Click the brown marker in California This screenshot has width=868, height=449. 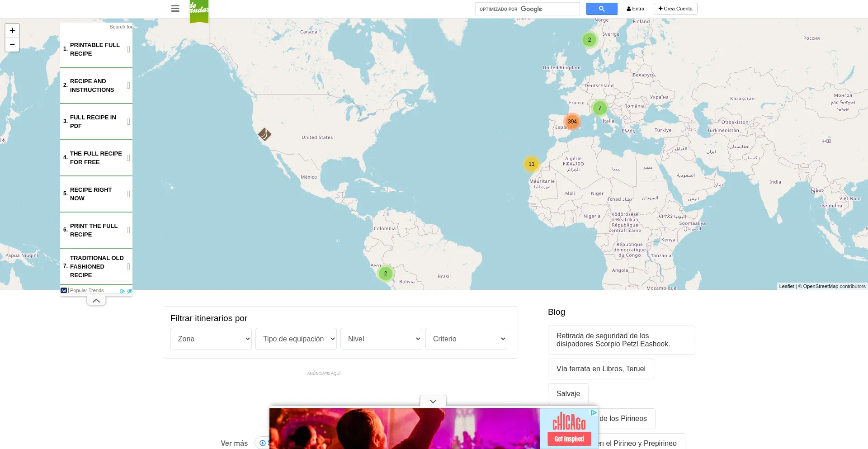(264, 134)
